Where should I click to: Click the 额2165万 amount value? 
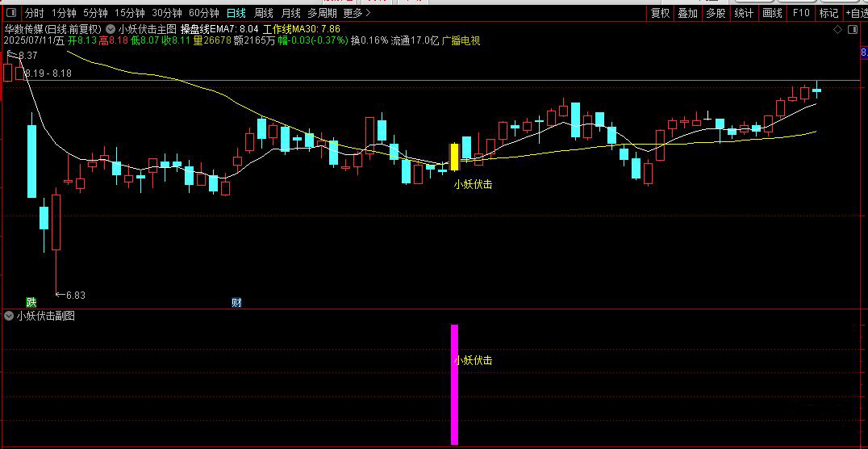coord(254,40)
